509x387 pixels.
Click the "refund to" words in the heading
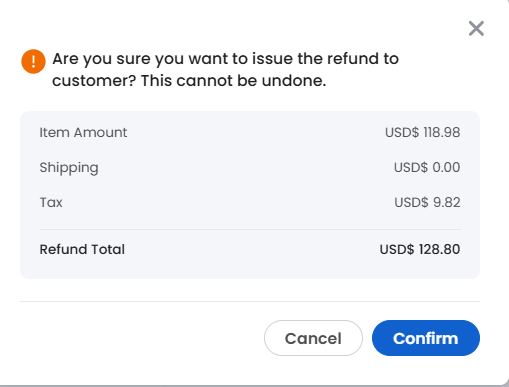[x=363, y=59]
